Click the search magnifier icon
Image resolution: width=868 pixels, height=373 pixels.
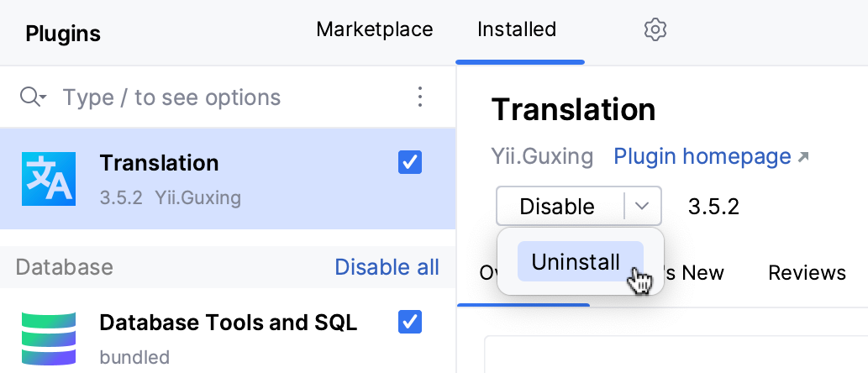tap(31, 97)
